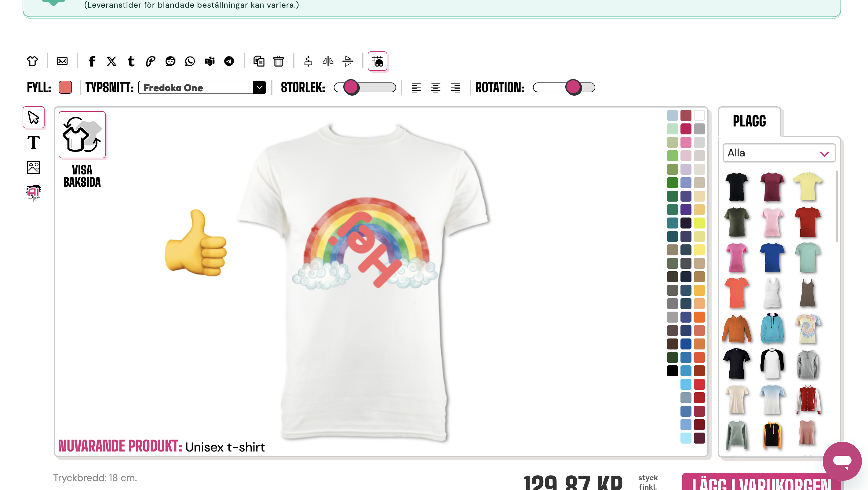Open the AI design generator tool
868x490 pixels.
click(x=33, y=192)
